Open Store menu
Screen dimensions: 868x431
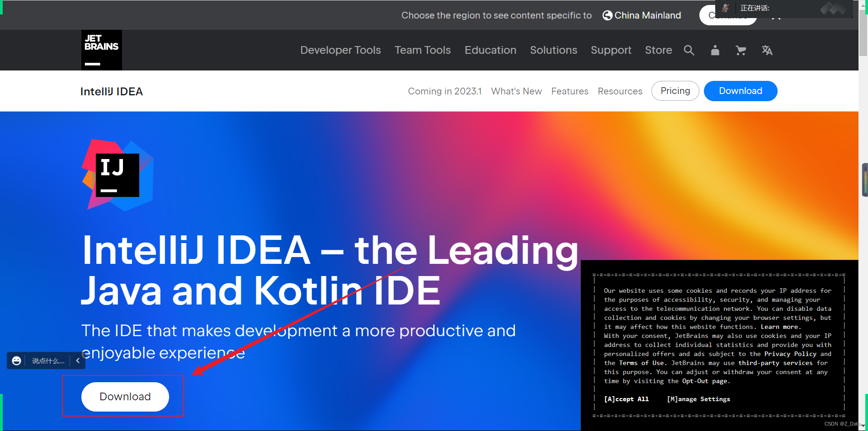[658, 50]
